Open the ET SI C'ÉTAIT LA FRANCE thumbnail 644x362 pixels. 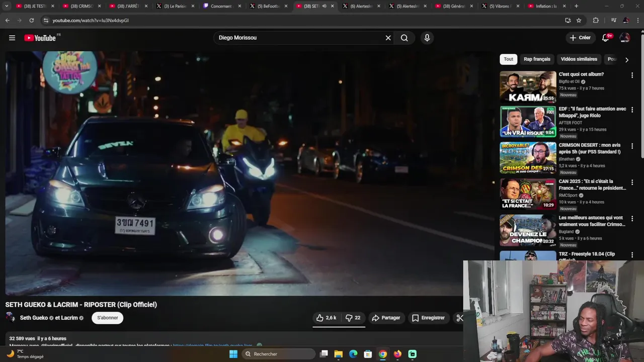[x=528, y=194]
